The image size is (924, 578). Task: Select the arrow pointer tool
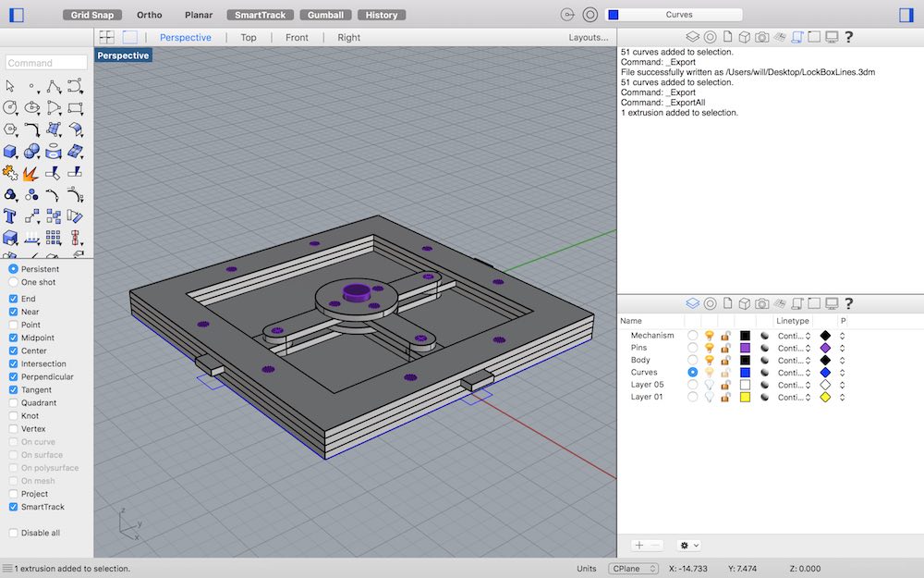pos(10,86)
